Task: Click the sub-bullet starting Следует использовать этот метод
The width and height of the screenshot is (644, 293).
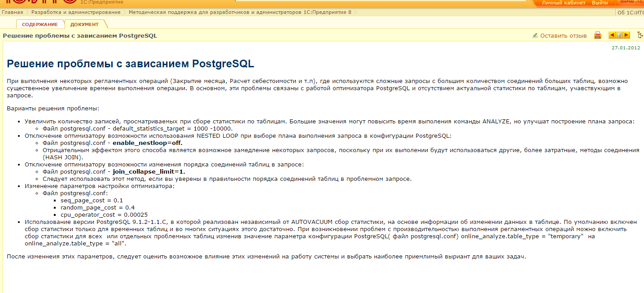Action: [227, 179]
